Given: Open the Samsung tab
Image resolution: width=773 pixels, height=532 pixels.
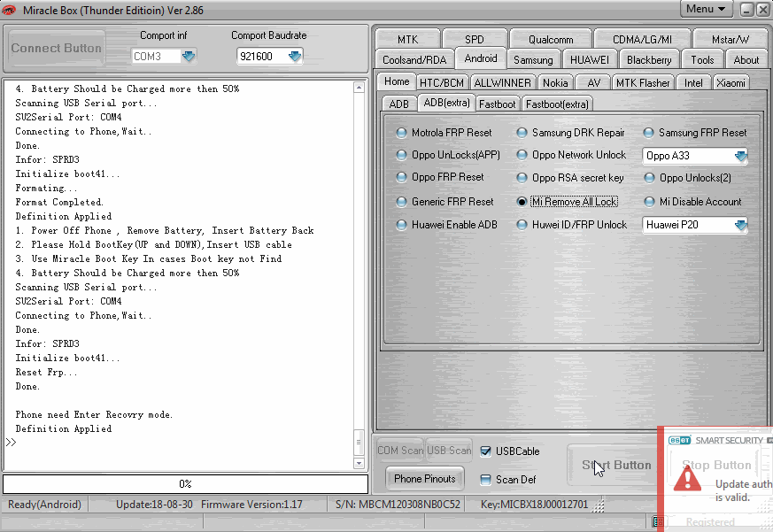Looking at the screenshot, I should pos(533,59).
